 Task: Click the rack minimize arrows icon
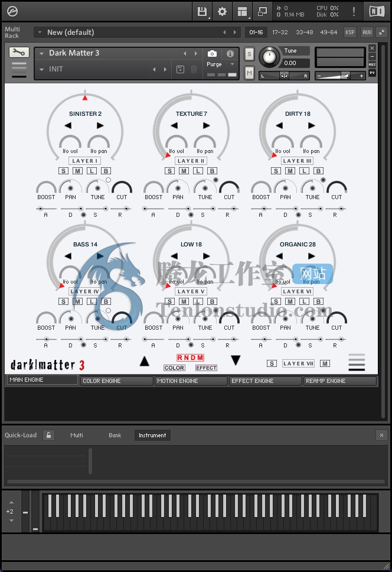[381, 32]
